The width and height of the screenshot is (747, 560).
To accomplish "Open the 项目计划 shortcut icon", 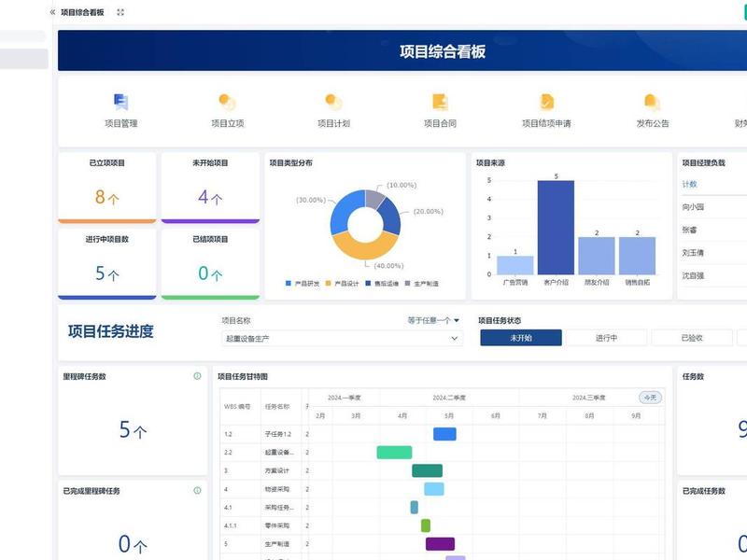I will point(333,102).
